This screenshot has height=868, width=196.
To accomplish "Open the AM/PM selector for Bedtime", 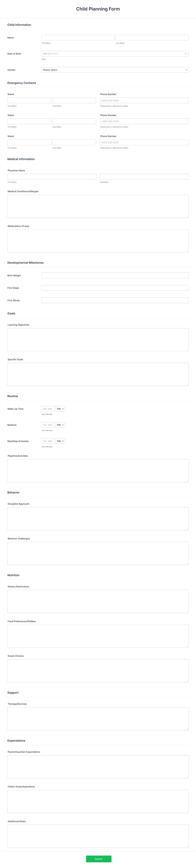I will (60, 425).
